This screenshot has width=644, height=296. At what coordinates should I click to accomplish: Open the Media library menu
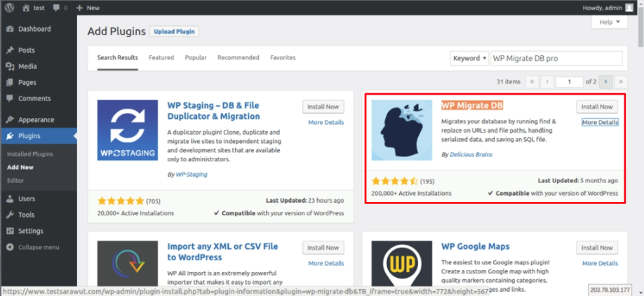27,66
